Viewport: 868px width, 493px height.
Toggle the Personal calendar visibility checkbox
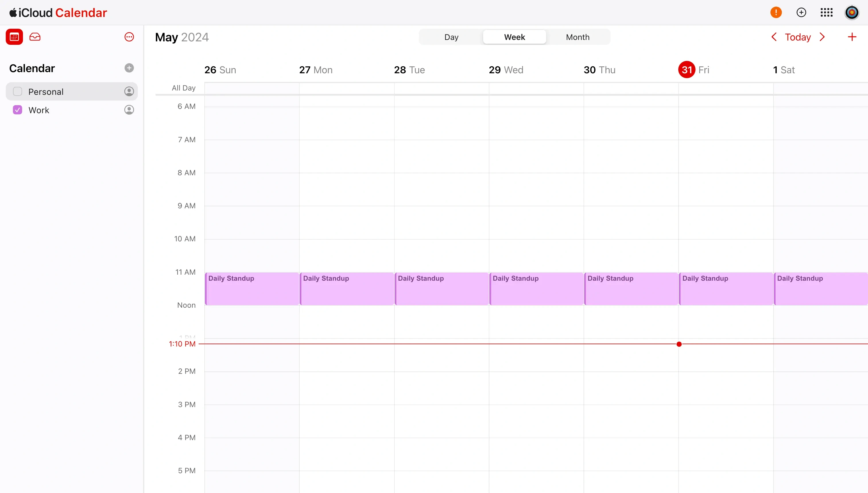[18, 91]
